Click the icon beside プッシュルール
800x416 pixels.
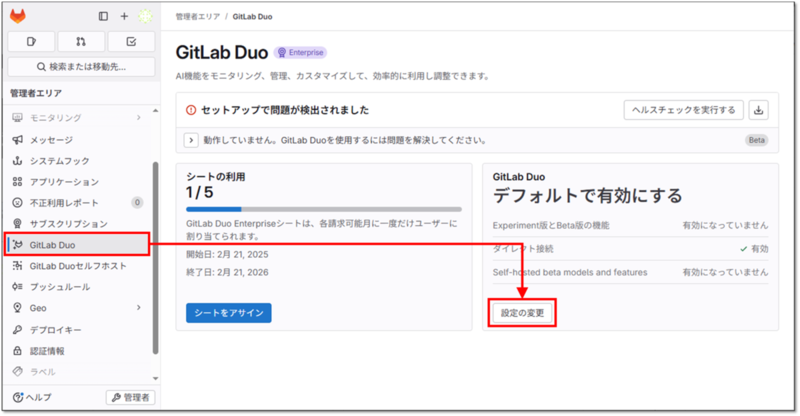(x=17, y=287)
